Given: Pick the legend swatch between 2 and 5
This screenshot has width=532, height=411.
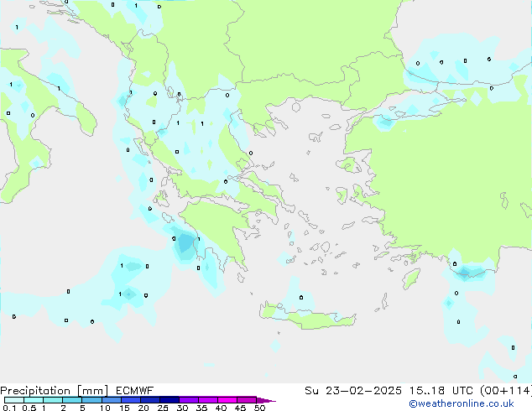Looking at the screenshot, I should coord(72,400).
